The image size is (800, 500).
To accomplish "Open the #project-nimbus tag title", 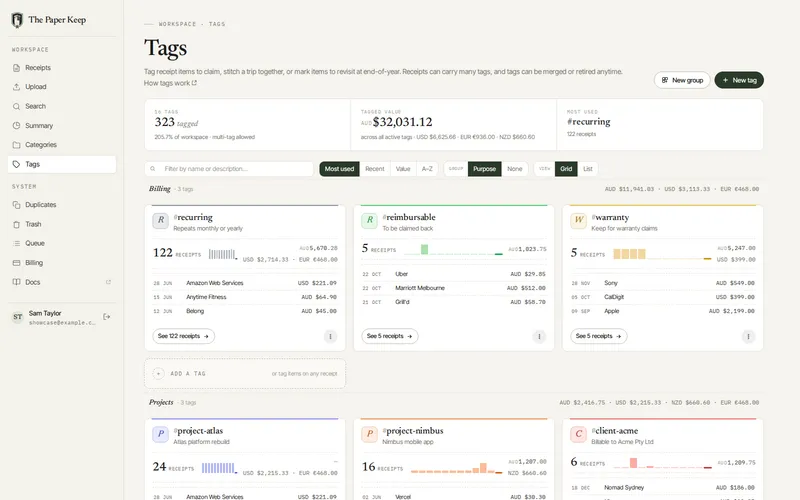I will pyautogui.click(x=413, y=431).
